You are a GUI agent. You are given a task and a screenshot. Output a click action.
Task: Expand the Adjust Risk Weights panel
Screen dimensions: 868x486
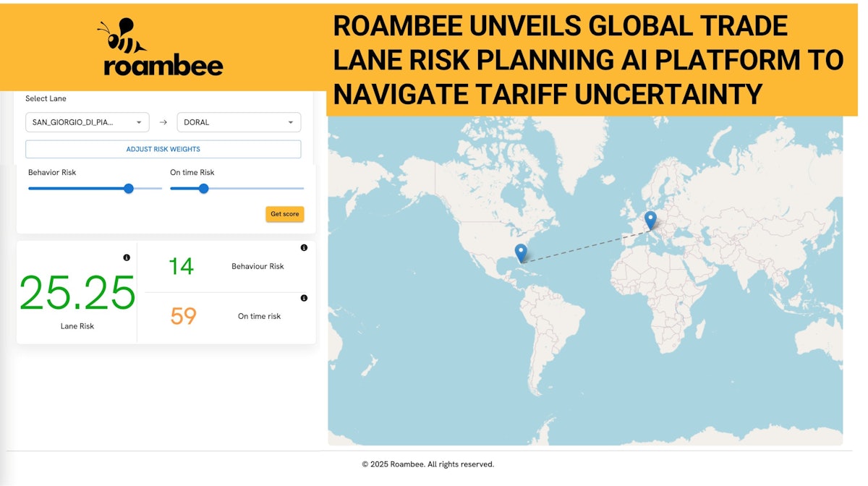[163, 148]
